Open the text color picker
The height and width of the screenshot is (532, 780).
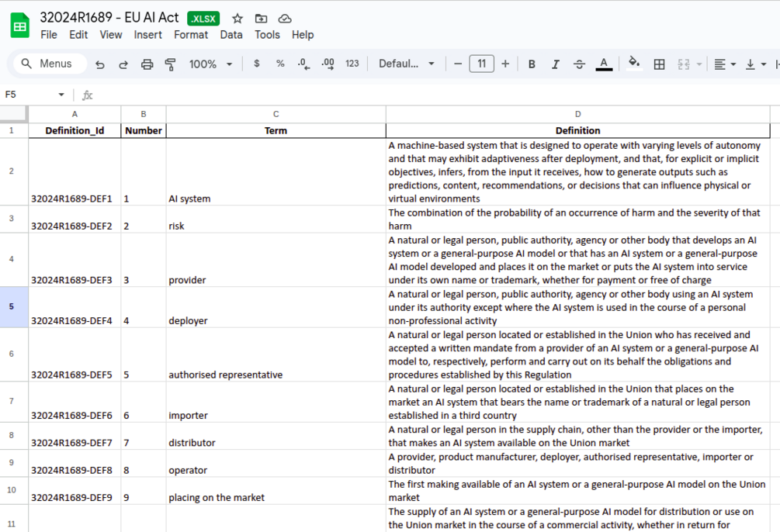point(604,64)
